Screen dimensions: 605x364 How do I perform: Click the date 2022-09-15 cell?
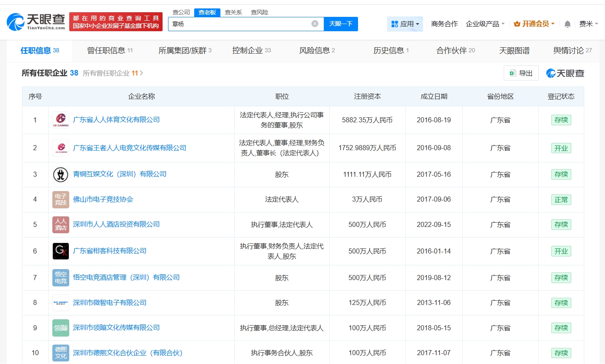pyautogui.click(x=434, y=225)
